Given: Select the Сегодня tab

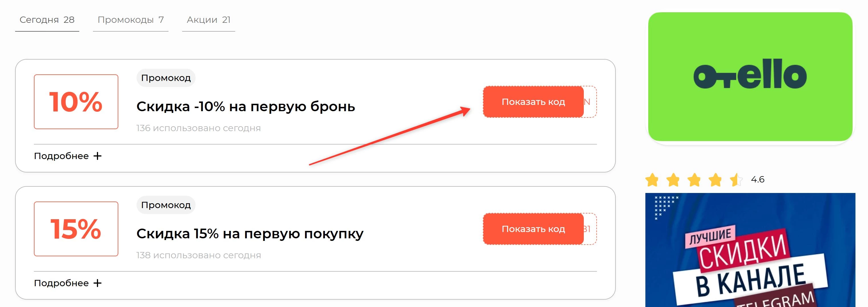Looking at the screenshot, I should point(47,20).
